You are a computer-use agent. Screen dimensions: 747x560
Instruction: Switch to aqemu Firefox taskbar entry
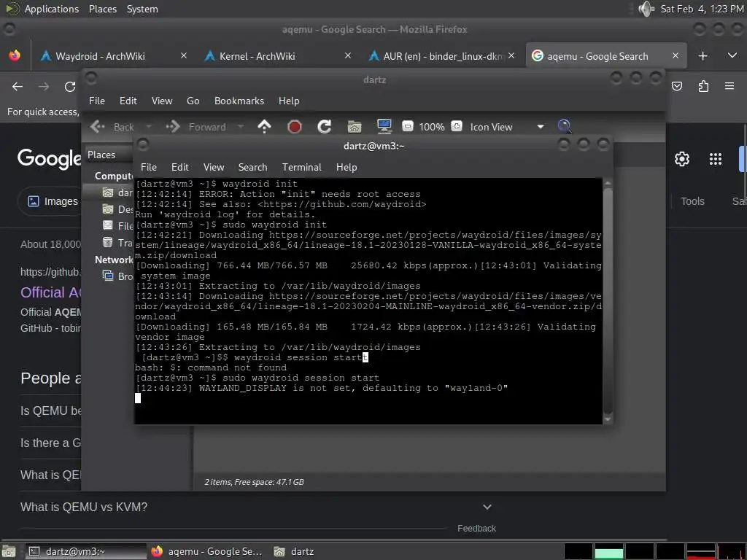click(206, 551)
